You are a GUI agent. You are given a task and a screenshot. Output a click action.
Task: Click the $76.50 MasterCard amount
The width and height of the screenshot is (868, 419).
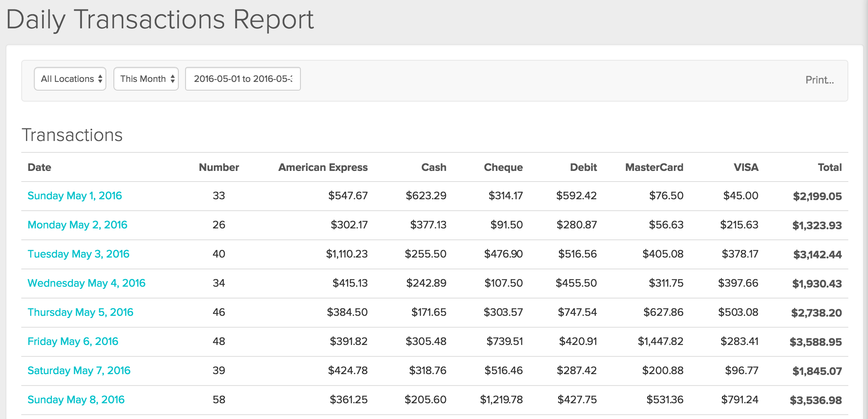(666, 196)
